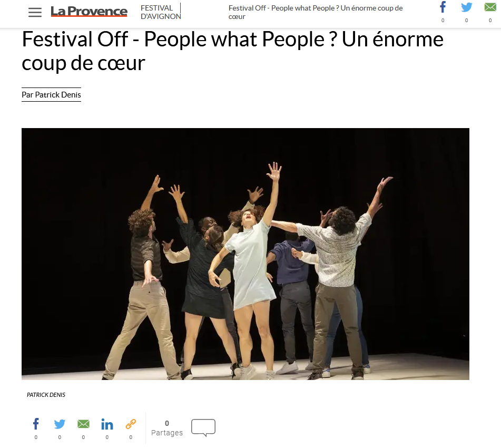Click the La Provence logo
This screenshot has height=448, width=501.
(89, 12)
